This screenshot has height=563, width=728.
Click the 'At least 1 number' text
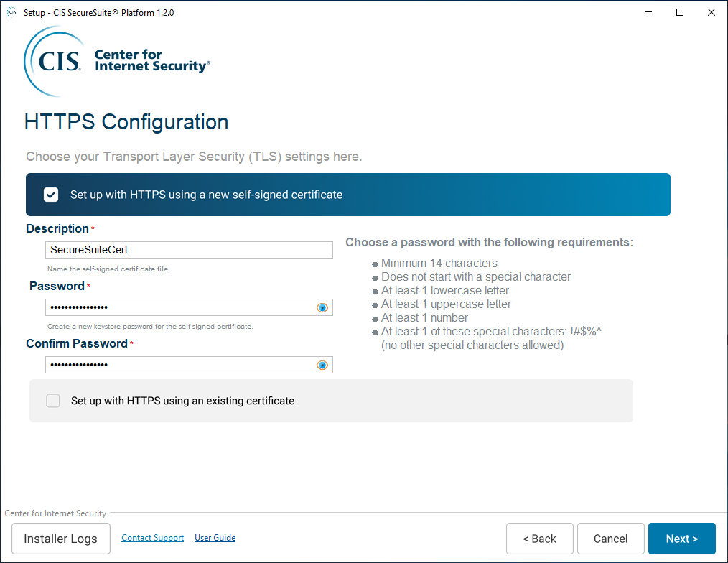(424, 318)
